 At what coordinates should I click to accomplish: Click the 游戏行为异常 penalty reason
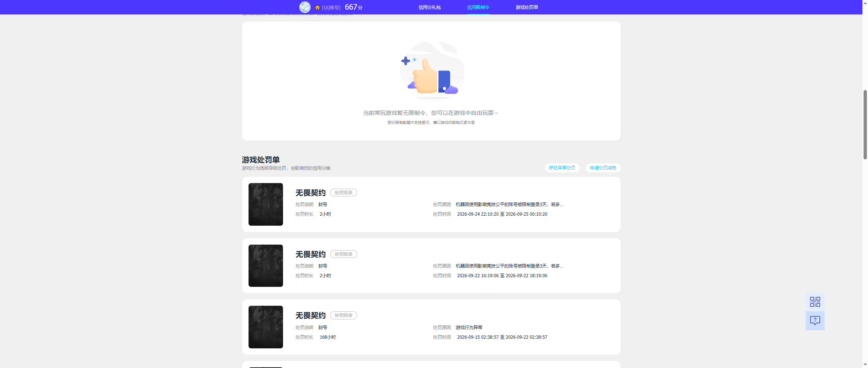[x=469, y=328]
